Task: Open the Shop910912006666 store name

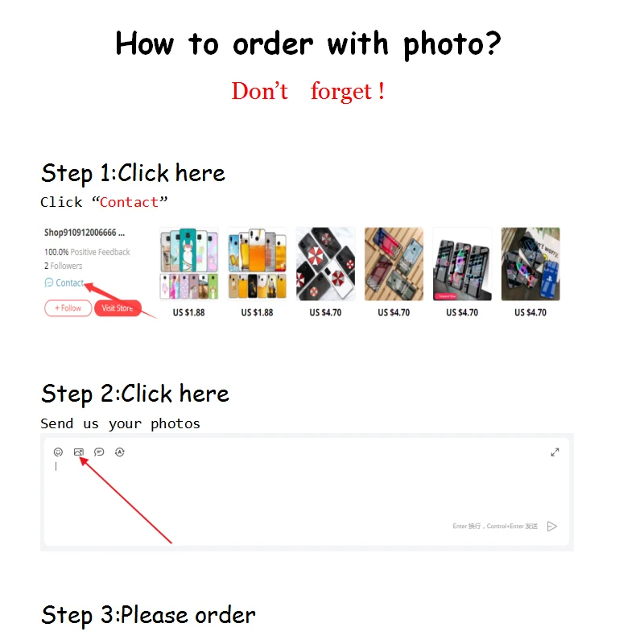Action: [85, 233]
